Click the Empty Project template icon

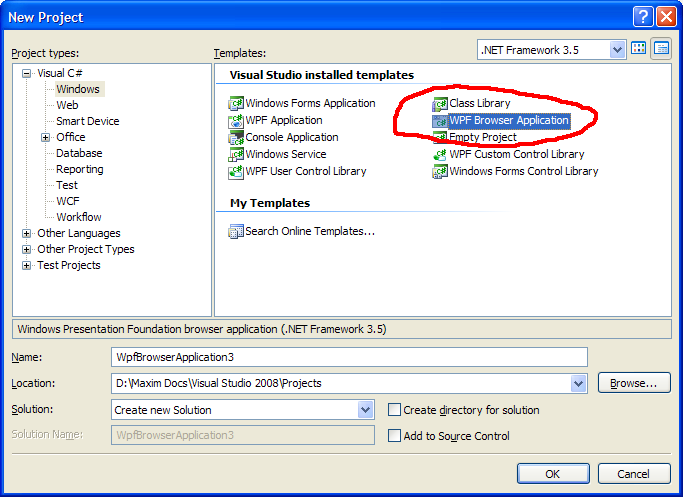(440, 138)
